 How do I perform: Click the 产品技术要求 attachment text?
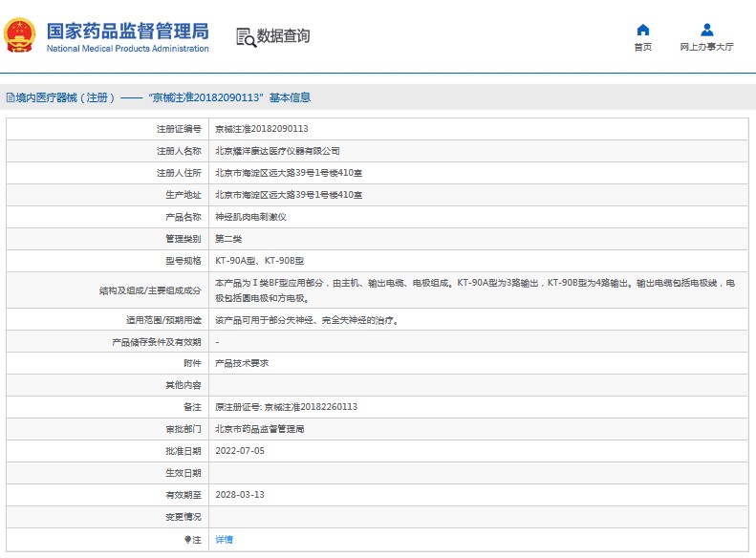[242, 363]
